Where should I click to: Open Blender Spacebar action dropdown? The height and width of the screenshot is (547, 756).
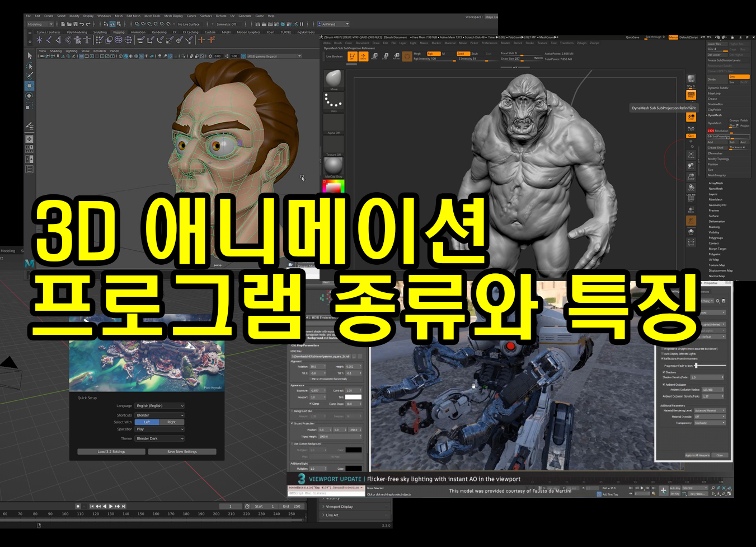tap(159, 429)
